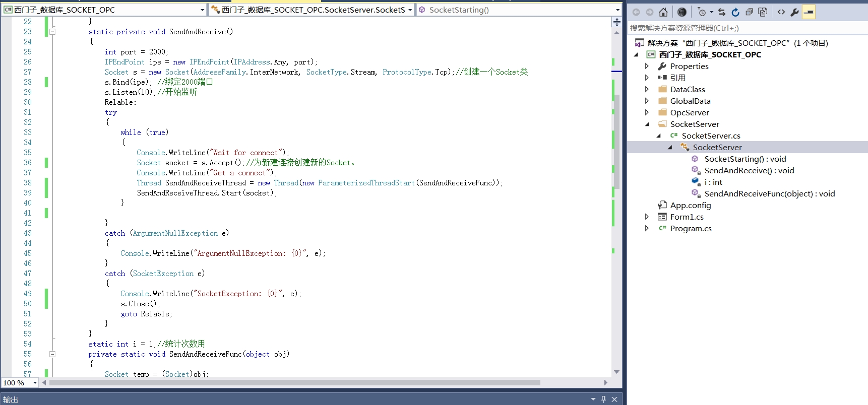Expand the Form1.cs node
868x405 pixels.
tap(647, 217)
